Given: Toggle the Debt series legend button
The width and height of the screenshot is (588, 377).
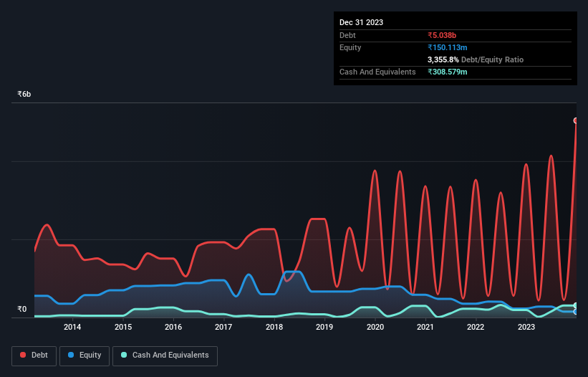Looking at the screenshot, I should (34, 355).
